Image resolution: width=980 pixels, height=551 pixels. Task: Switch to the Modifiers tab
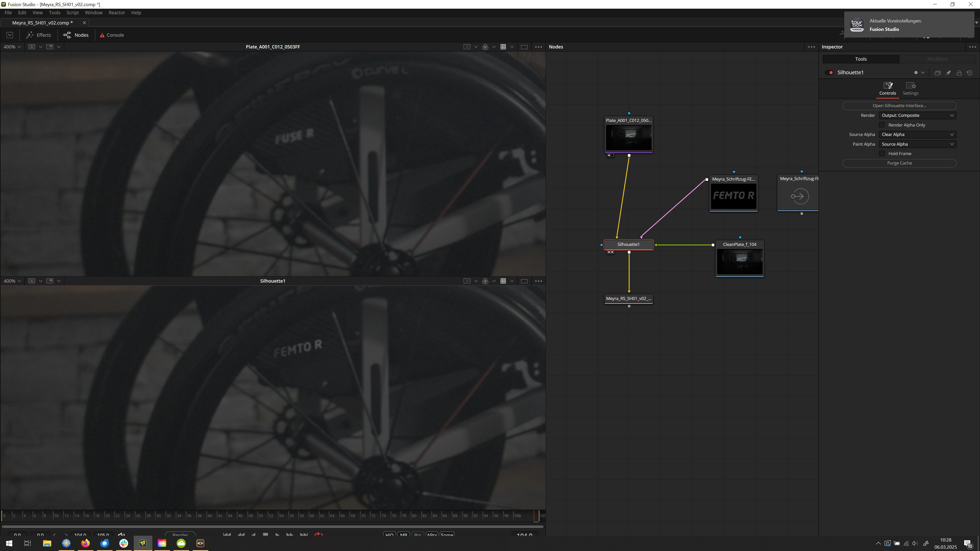(x=937, y=59)
